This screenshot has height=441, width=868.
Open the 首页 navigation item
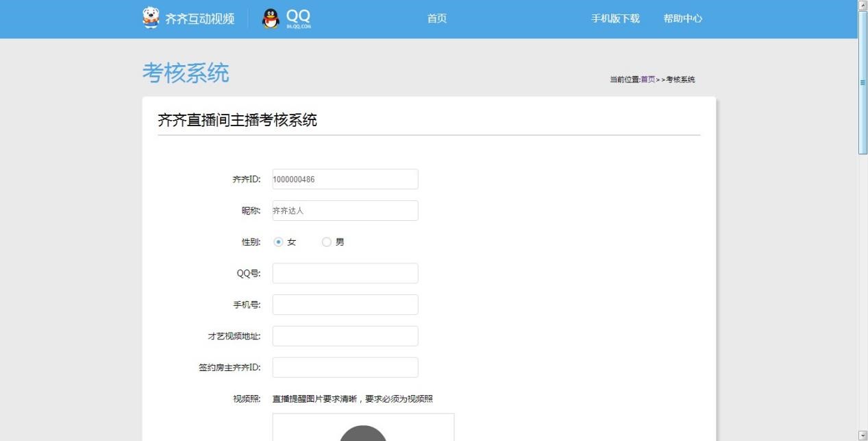pos(437,19)
